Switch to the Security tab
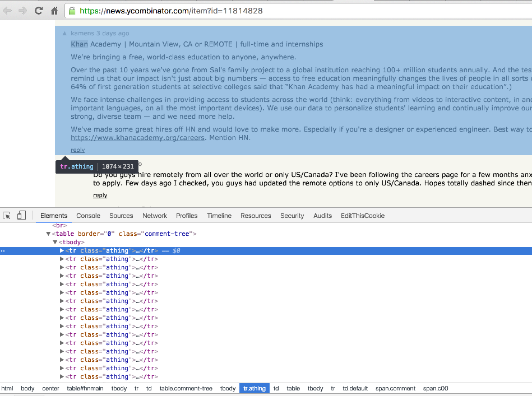This screenshot has height=396, width=532. click(x=292, y=216)
